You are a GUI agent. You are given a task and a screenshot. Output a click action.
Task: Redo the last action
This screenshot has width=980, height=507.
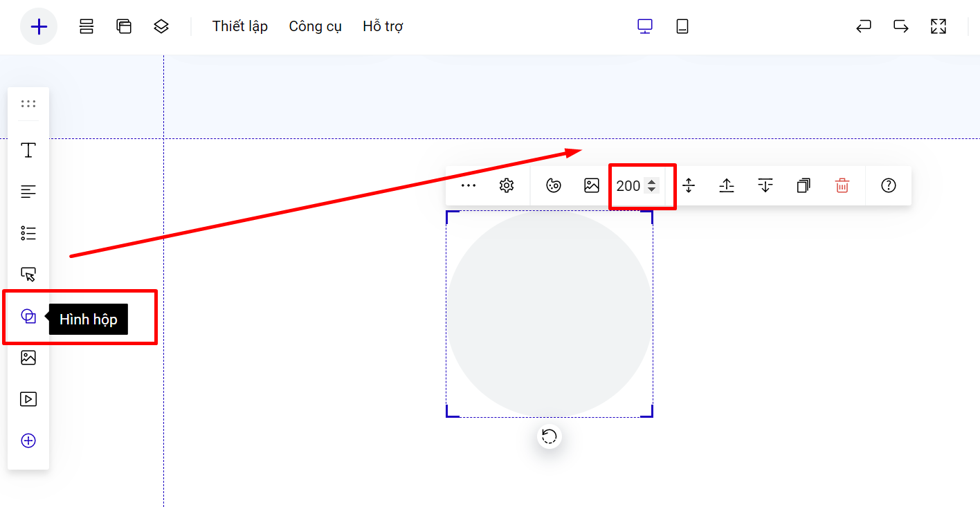tap(900, 27)
